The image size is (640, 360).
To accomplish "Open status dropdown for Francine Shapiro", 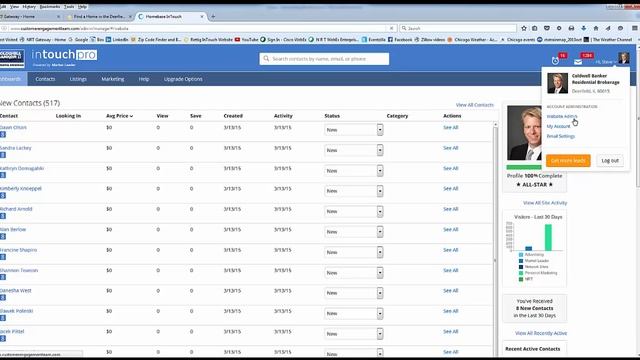I will tap(354, 252).
